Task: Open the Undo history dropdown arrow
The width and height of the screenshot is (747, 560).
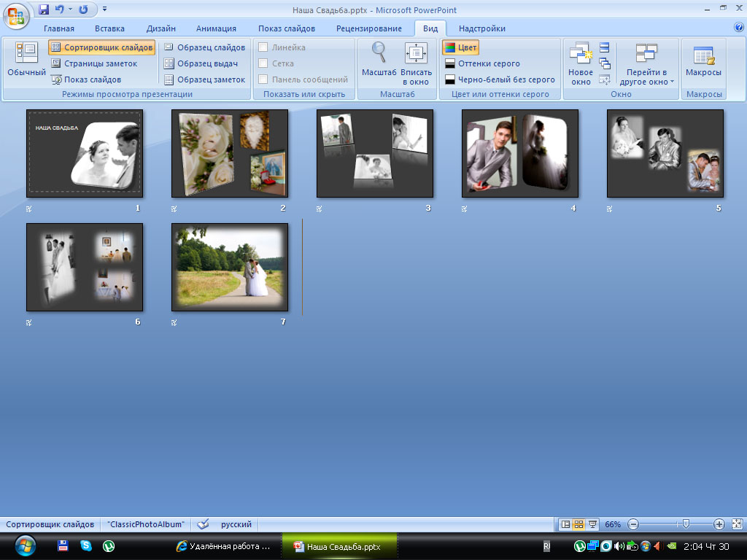Action: point(71,9)
